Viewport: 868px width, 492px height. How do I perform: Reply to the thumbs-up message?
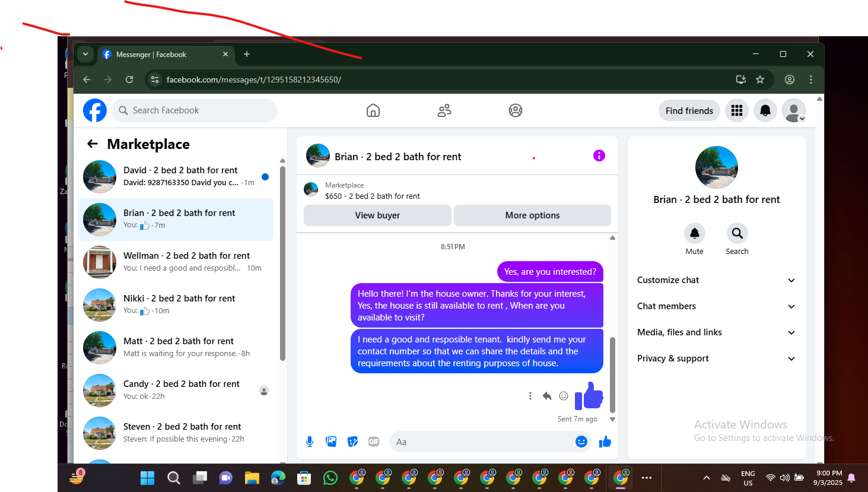click(x=547, y=396)
